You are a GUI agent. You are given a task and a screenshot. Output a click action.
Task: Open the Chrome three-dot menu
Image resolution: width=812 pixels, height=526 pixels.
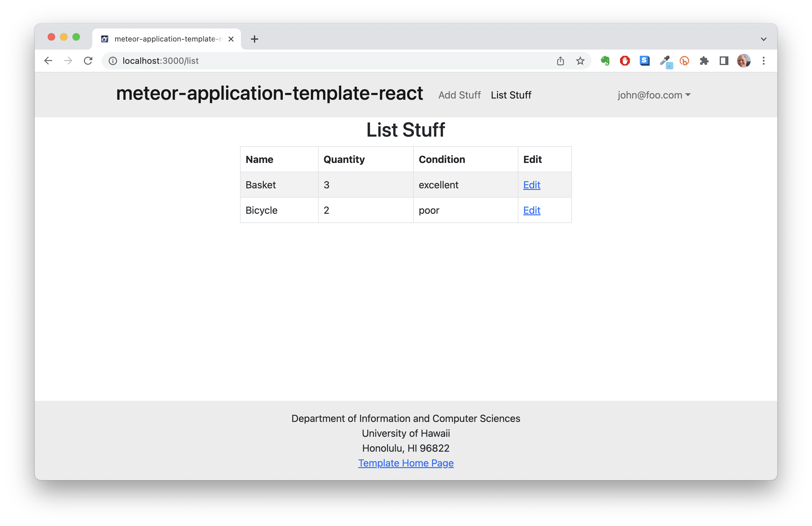click(764, 61)
